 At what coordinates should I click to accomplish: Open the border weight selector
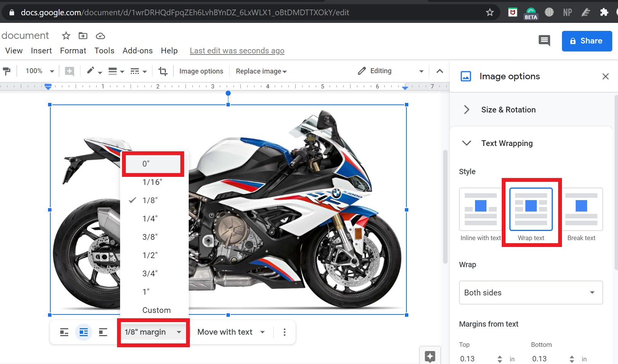pos(116,71)
